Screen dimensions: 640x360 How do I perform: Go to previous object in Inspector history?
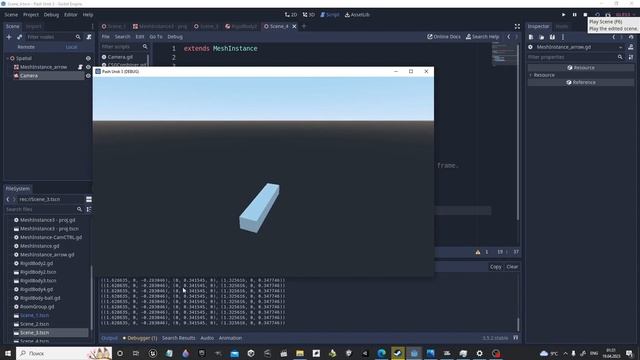[x=613, y=37]
